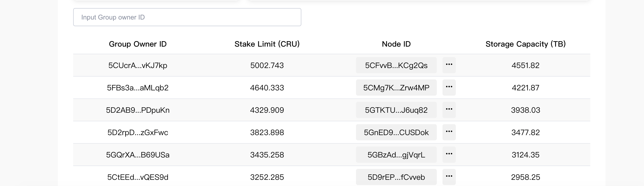The width and height of the screenshot is (644, 186).
Task: Click the Group Owner ID column header
Action: 138,44
